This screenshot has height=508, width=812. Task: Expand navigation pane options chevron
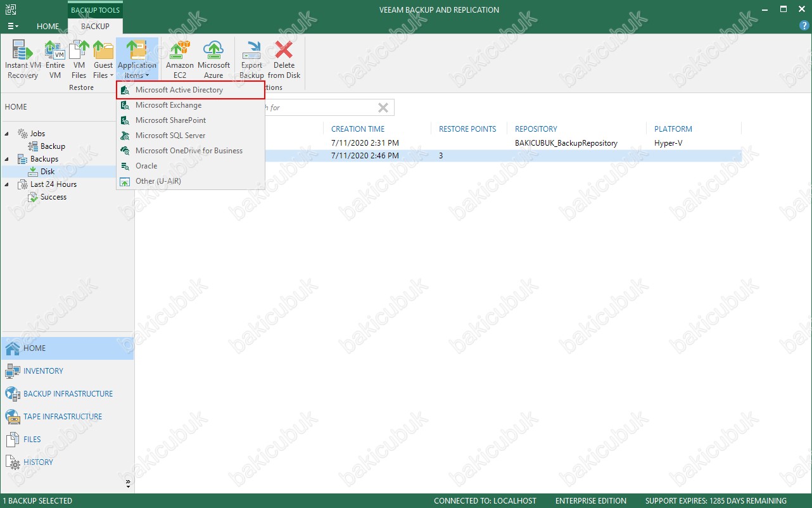pyautogui.click(x=128, y=483)
